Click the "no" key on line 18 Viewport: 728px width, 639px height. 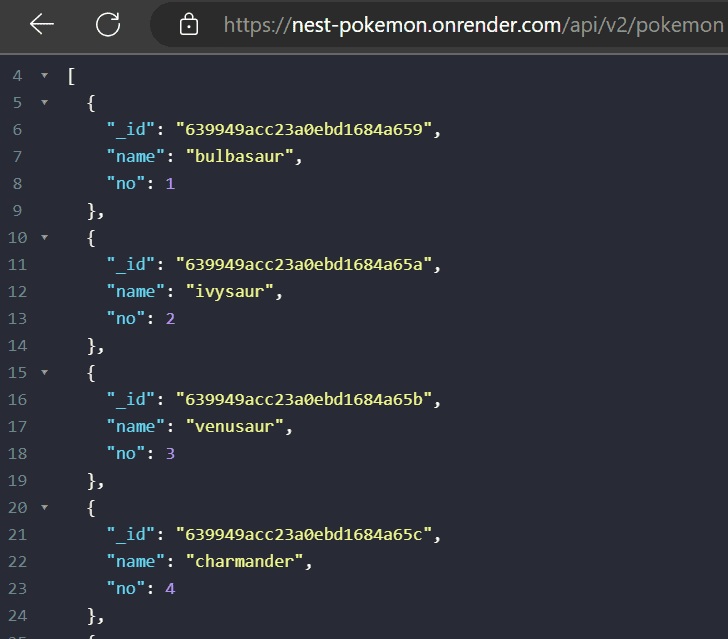(x=126, y=454)
